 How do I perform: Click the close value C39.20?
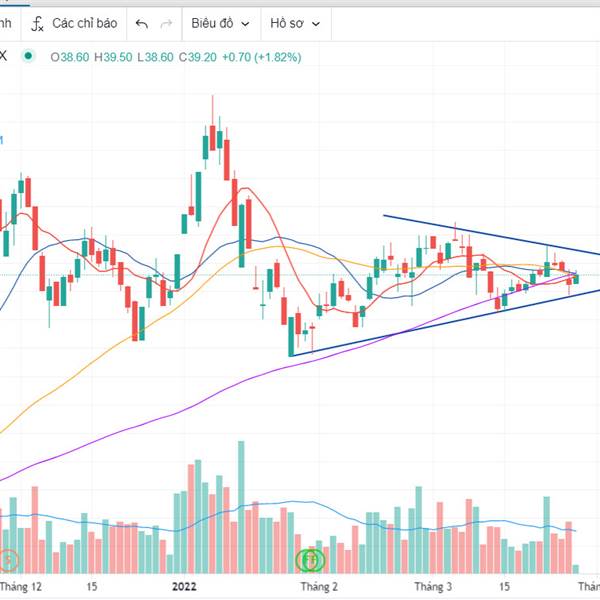(197, 57)
